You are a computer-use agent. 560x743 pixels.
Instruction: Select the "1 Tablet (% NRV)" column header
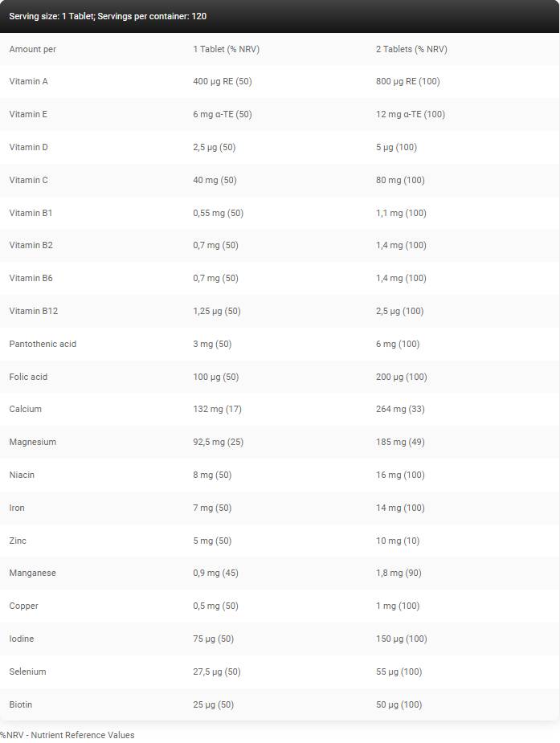pyautogui.click(x=226, y=49)
